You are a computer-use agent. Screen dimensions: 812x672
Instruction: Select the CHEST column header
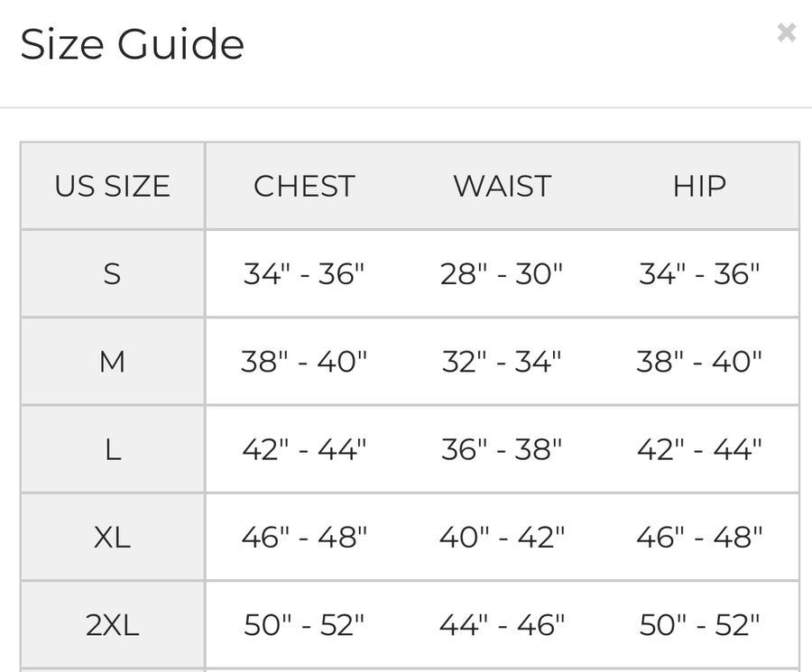305,187
